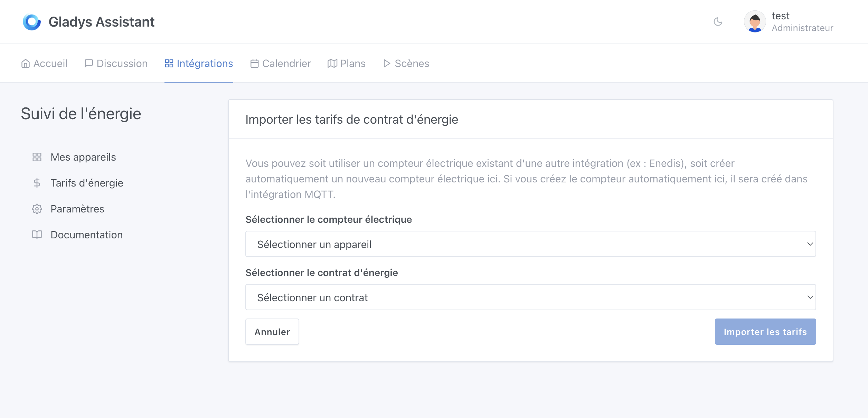Viewport: 868px width, 418px height.
Task: Go to the Scènes tab
Action: click(x=406, y=64)
